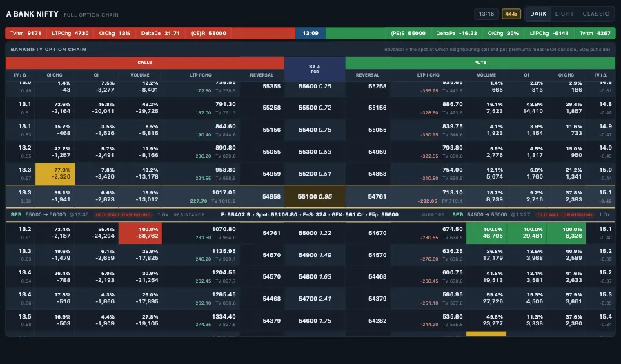Sort by calls-side LTP / CHG column header
Viewport: 621px width, 364px height.
pos(201,75)
